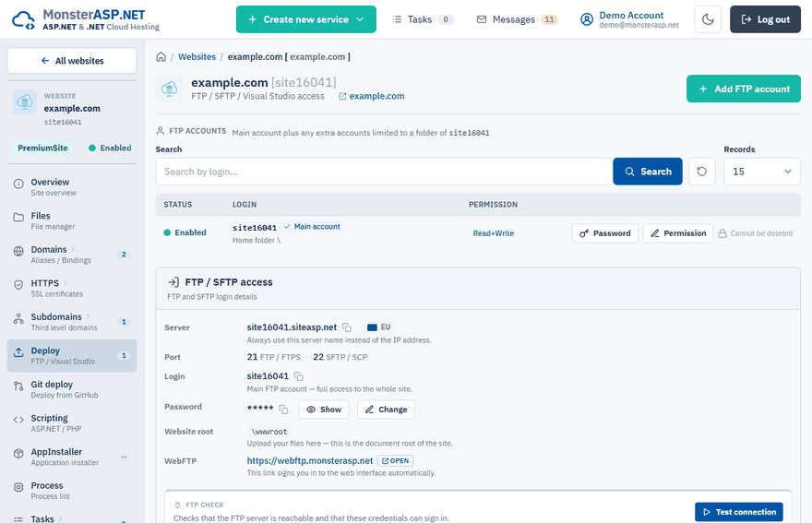The image size is (812, 523).
Task: Toggle dark mode moon icon
Action: (x=708, y=19)
